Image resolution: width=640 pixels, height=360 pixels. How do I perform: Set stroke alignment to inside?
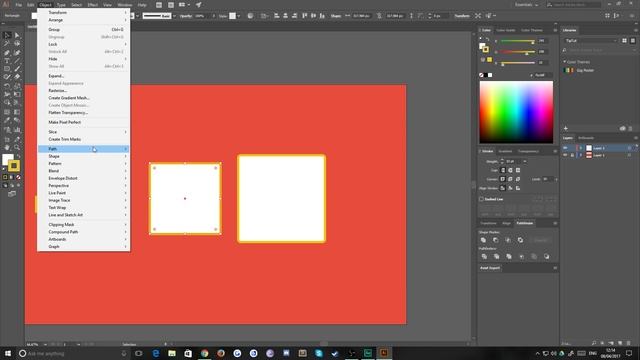click(x=510, y=188)
